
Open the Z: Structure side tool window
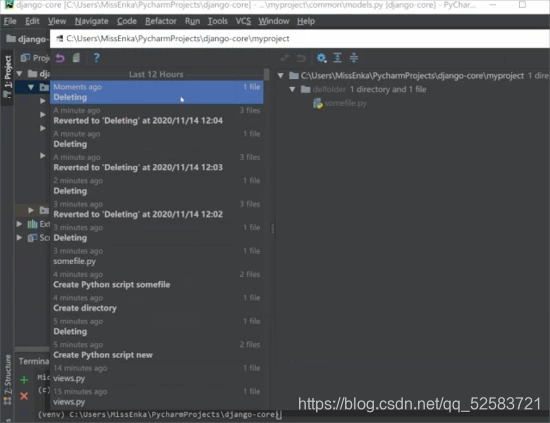[x=7, y=380]
